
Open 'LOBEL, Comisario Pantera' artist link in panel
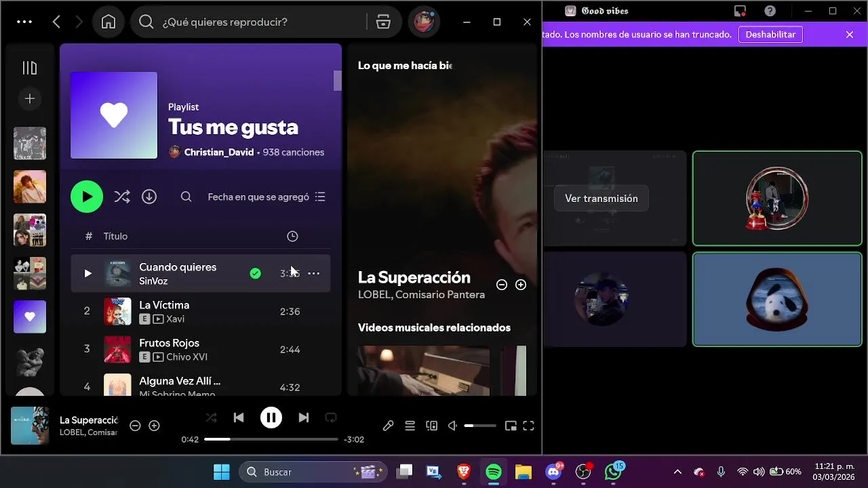421,294
